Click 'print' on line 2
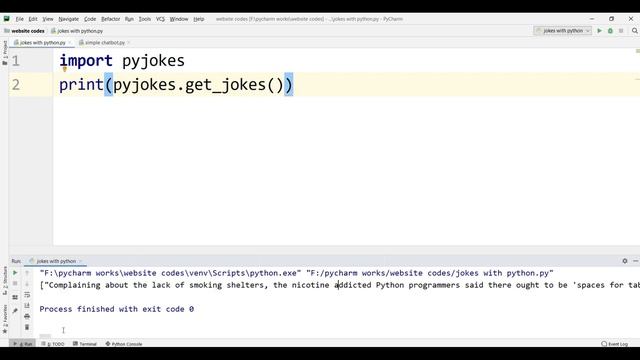Viewport: 640px width, 360px height. pyautogui.click(x=81, y=85)
